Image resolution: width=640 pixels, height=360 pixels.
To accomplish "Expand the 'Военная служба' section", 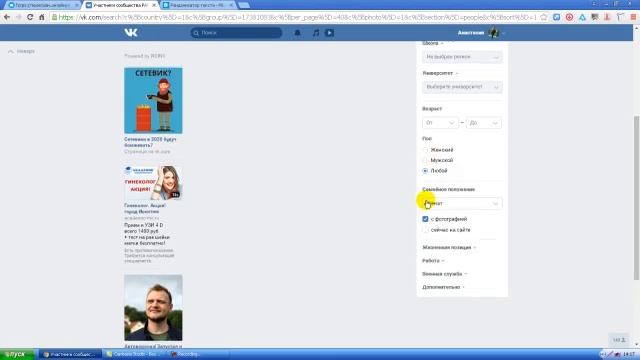I will (x=444, y=274).
